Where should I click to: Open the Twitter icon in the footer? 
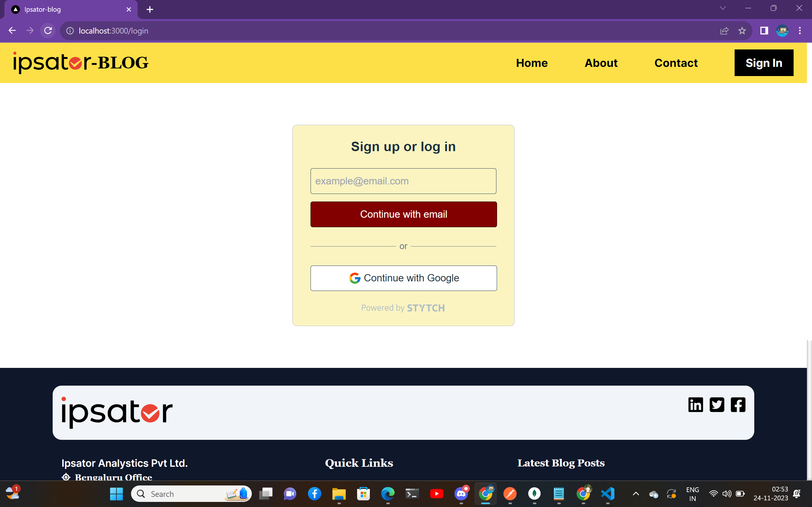click(x=717, y=404)
